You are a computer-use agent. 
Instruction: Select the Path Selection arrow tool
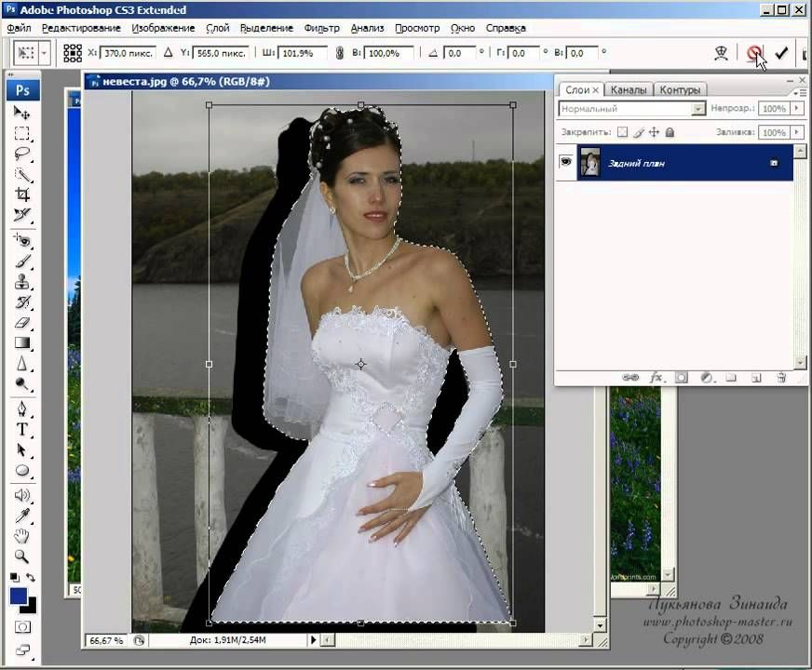pos(21,449)
